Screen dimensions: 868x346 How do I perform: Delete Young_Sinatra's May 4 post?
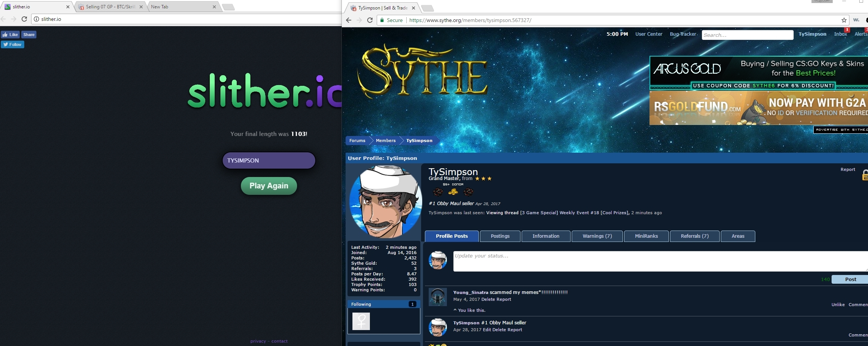coord(487,299)
